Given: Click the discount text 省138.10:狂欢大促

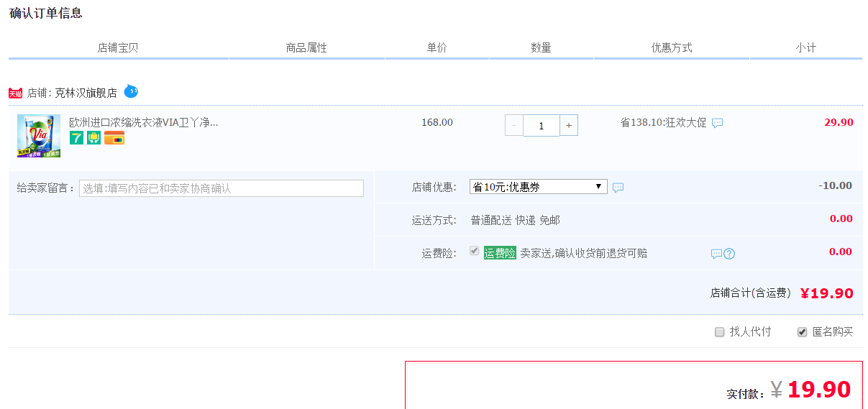Looking at the screenshot, I should 663,122.
